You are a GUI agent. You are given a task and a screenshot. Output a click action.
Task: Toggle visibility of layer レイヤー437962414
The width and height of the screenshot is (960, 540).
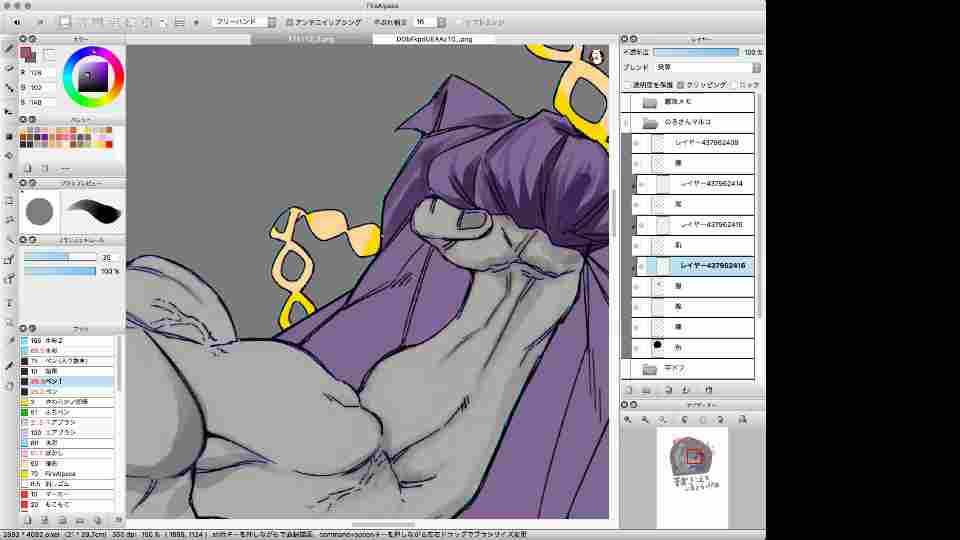pos(642,184)
